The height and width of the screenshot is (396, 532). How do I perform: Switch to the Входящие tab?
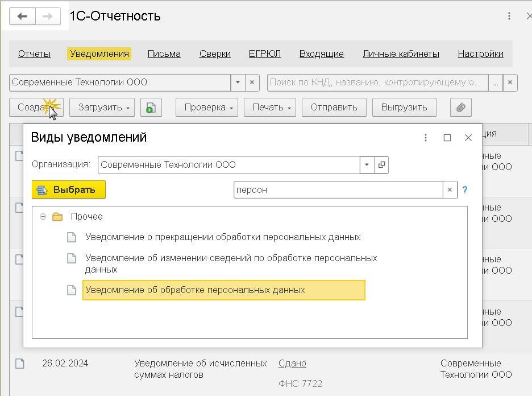click(321, 53)
